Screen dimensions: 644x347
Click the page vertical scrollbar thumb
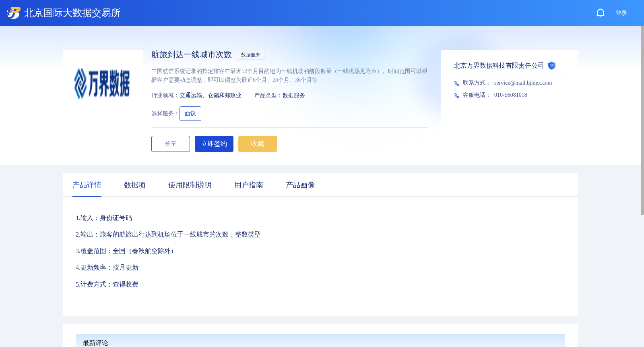pyautogui.click(x=642, y=121)
